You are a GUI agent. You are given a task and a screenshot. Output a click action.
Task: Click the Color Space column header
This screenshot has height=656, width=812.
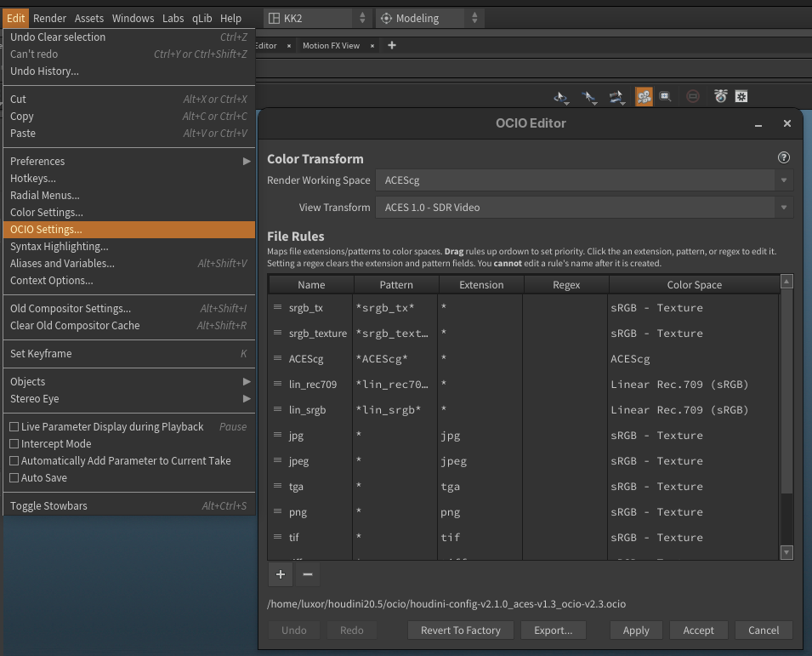tap(695, 285)
